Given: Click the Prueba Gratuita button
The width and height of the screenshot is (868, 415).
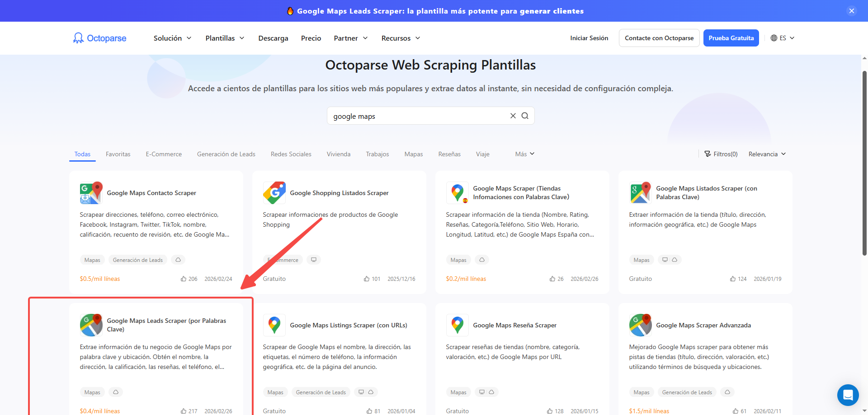Looking at the screenshot, I should [x=731, y=38].
